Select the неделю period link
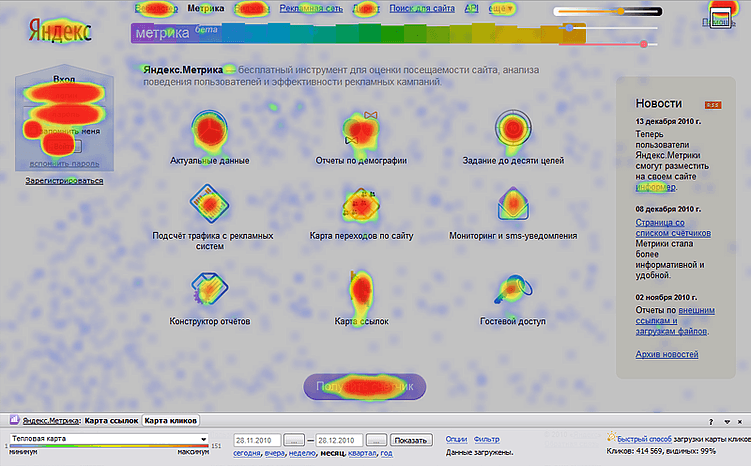This screenshot has width=751, height=466. pyautogui.click(x=302, y=453)
